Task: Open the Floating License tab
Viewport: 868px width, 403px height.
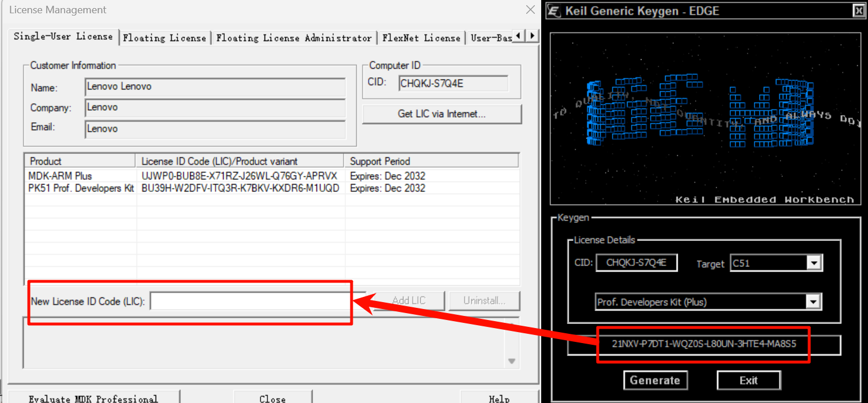Action: point(164,38)
